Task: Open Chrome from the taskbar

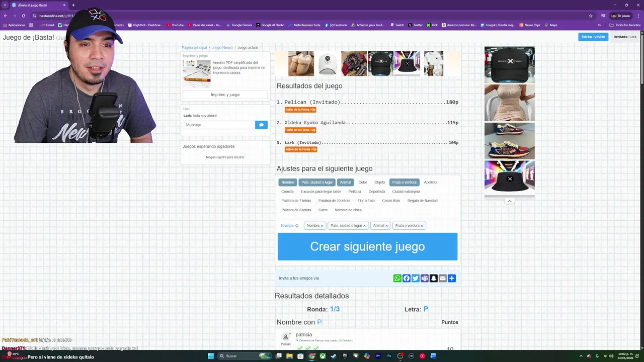Action: pyautogui.click(x=311, y=356)
